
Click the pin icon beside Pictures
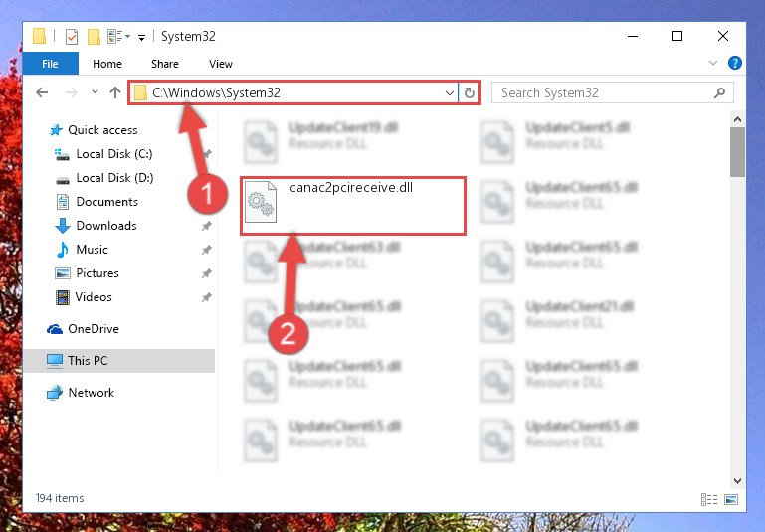click(206, 273)
